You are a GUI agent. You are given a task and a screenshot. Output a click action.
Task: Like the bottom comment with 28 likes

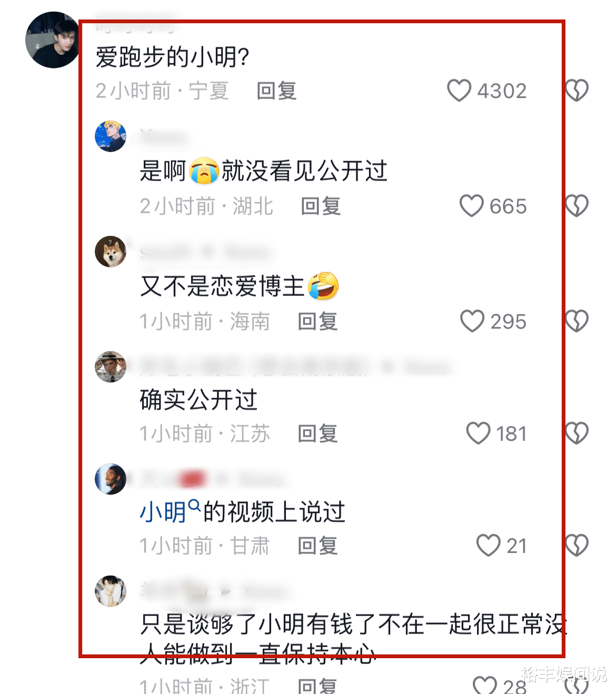(484, 686)
